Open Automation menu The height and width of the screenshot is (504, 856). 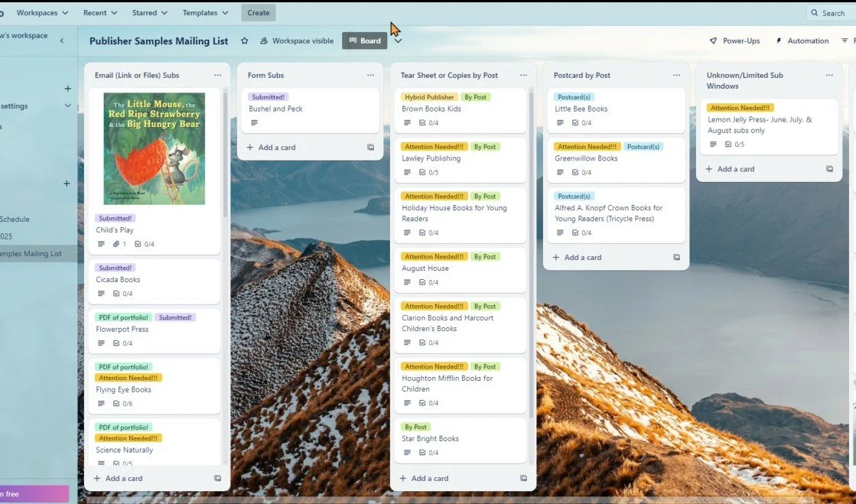(802, 41)
